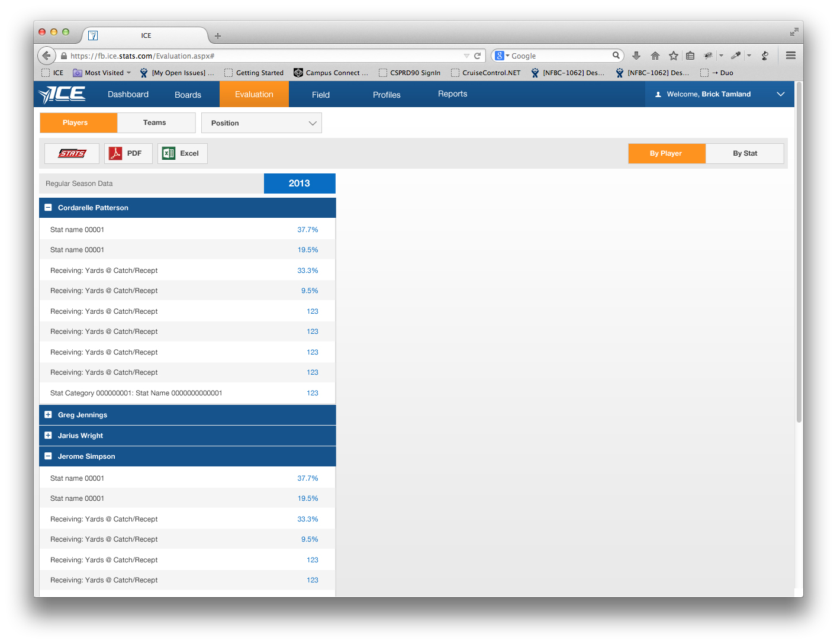The height and width of the screenshot is (644, 837).
Task: Click the browser home icon
Action: coord(655,55)
